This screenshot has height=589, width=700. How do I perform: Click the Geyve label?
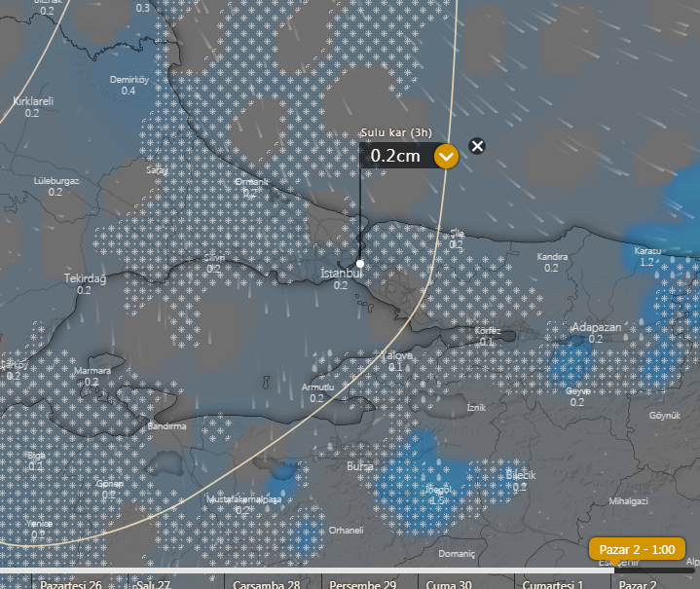(x=577, y=391)
